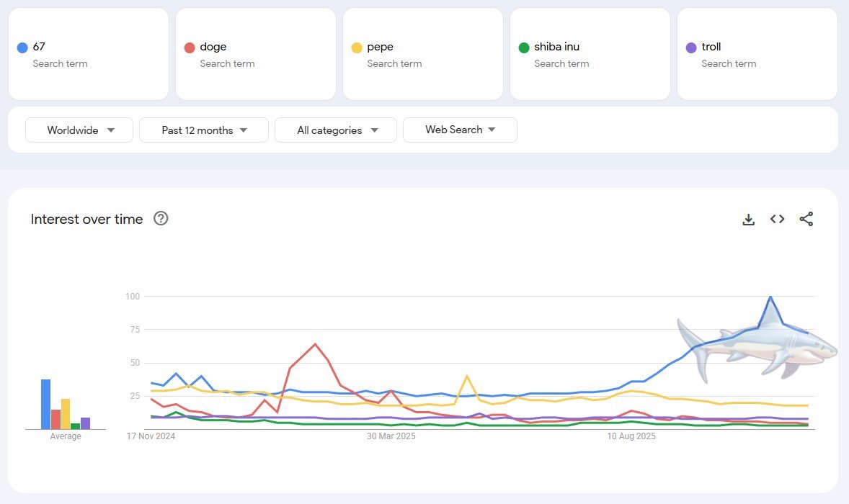
Task: Click the green dot on the shiba inu card
Action: 524,46
